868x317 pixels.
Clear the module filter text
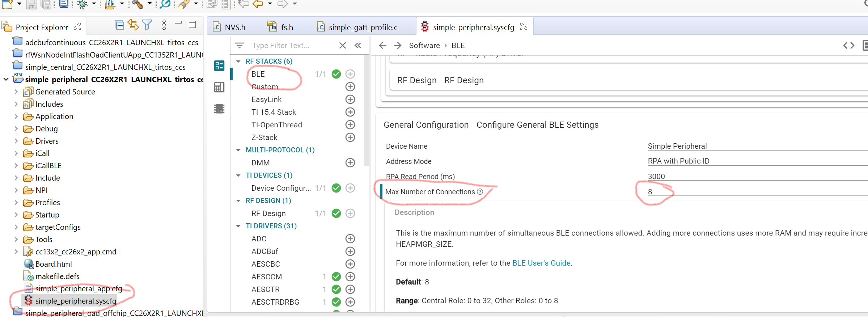point(342,46)
